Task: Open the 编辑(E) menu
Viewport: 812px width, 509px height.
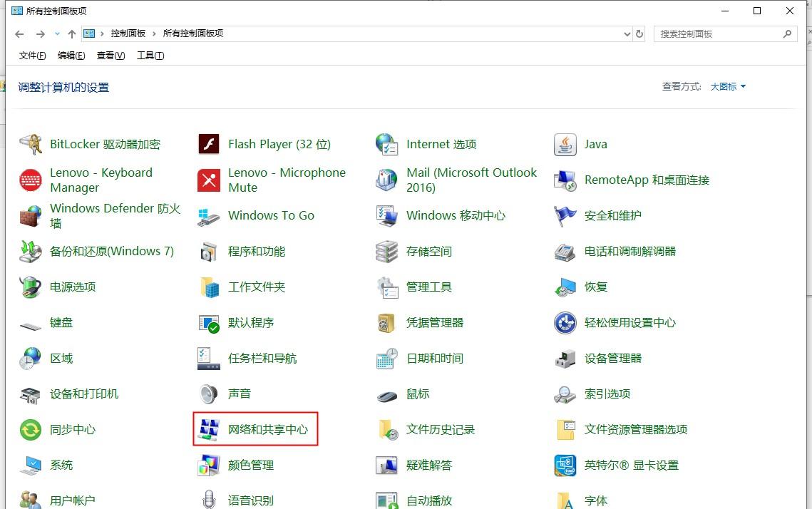Action: click(71, 56)
